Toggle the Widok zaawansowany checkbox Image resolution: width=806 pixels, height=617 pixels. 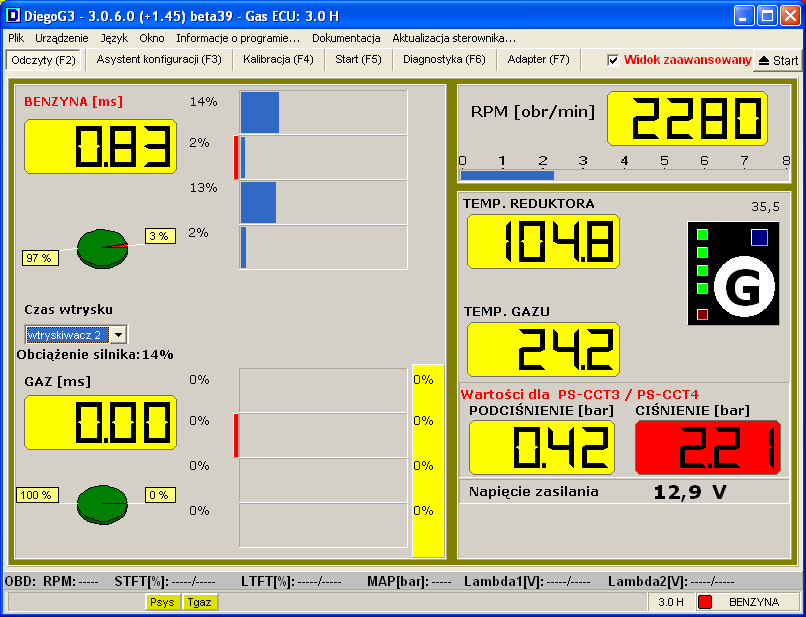(x=613, y=60)
